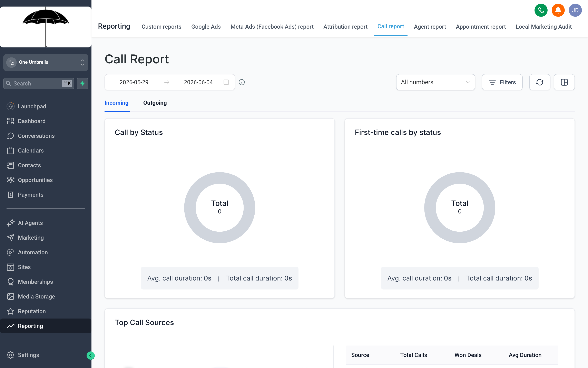Click the First-time calls by status donut chart
This screenshot has height=368, width=588.
pos(459,208)
